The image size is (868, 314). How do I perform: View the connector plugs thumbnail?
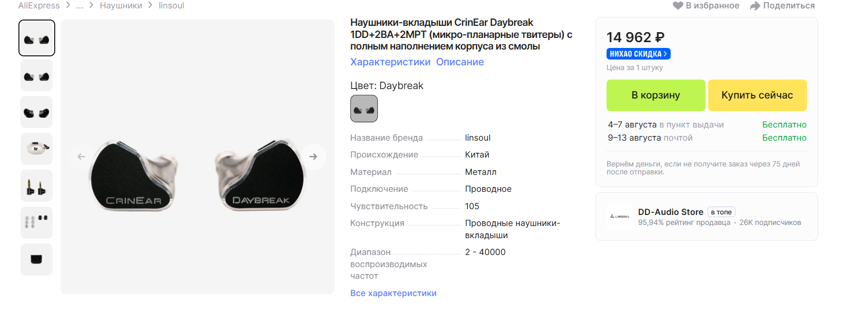pyautogui.click(x=37, y=185)
